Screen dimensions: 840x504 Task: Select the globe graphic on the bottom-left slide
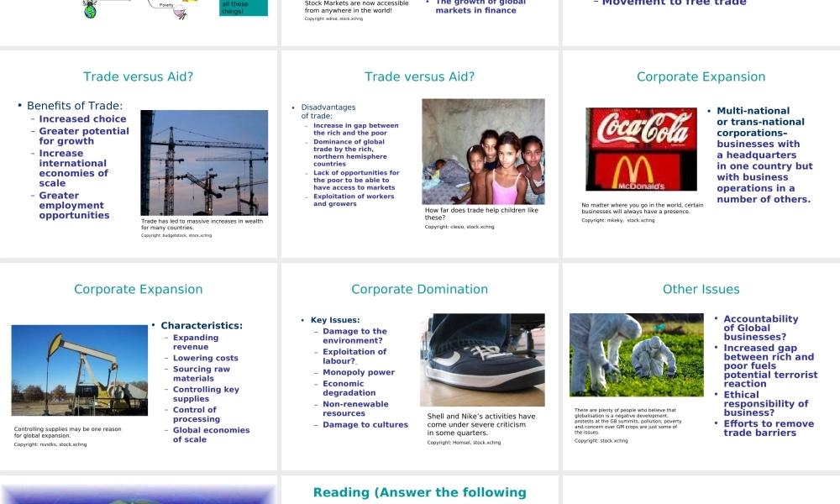click(x=137, y=500)
